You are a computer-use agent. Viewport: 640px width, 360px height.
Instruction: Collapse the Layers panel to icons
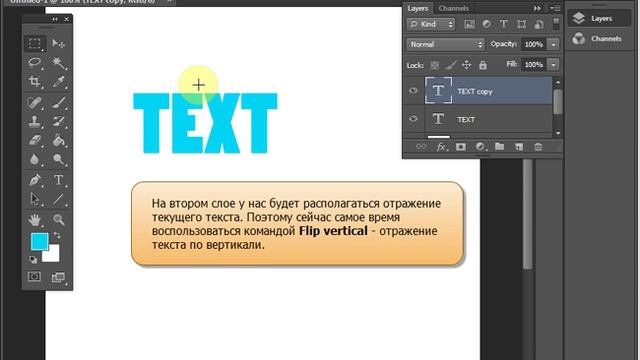click(537, 8)
